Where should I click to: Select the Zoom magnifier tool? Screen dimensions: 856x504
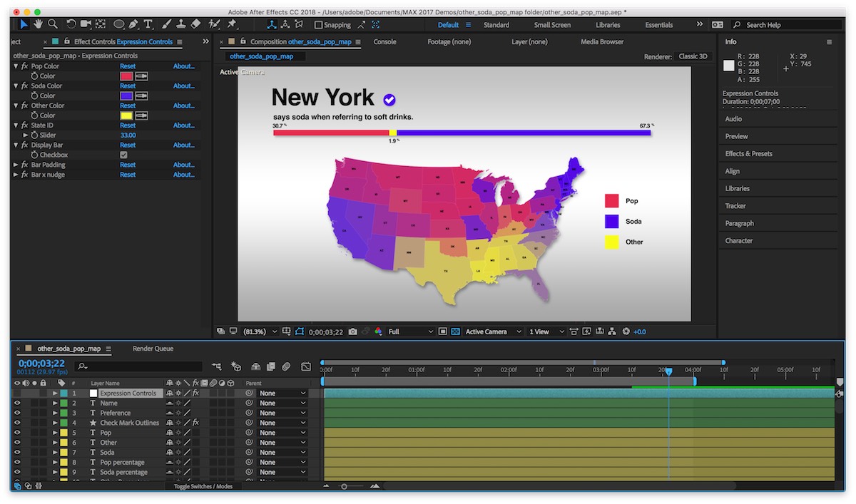pos(53,24)
